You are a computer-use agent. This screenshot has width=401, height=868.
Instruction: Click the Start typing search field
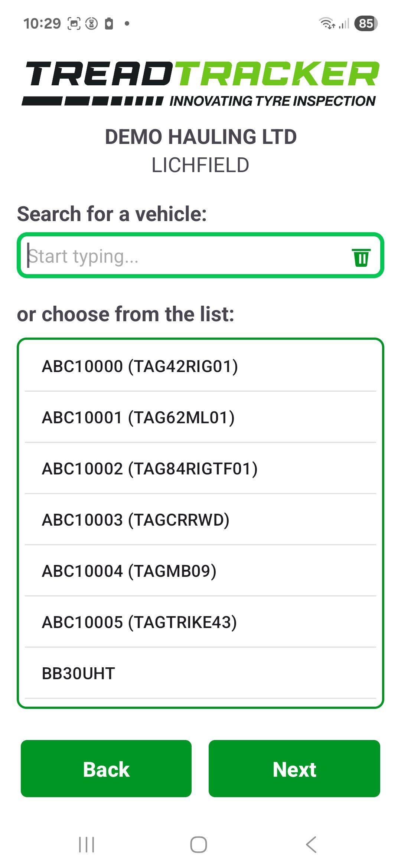tap(186, 256)
